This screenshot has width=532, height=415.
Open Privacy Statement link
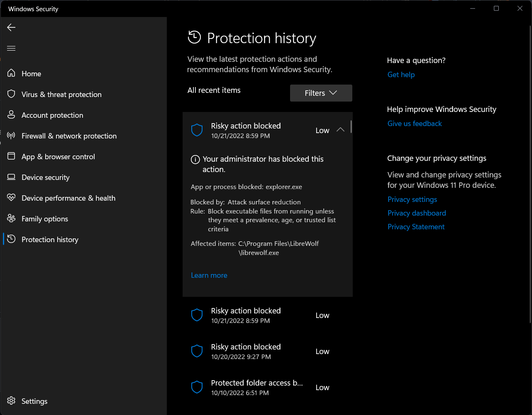pyautogui.click(x=416, y=227)
